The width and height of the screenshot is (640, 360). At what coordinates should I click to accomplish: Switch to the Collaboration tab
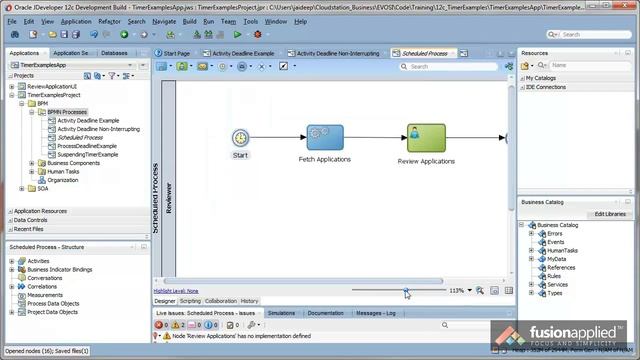pos(221,301)
